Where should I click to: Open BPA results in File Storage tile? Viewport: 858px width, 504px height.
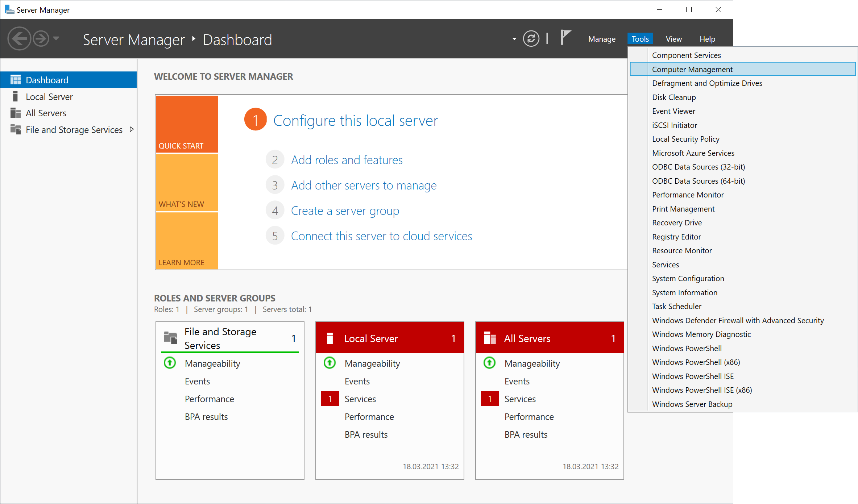206,417
